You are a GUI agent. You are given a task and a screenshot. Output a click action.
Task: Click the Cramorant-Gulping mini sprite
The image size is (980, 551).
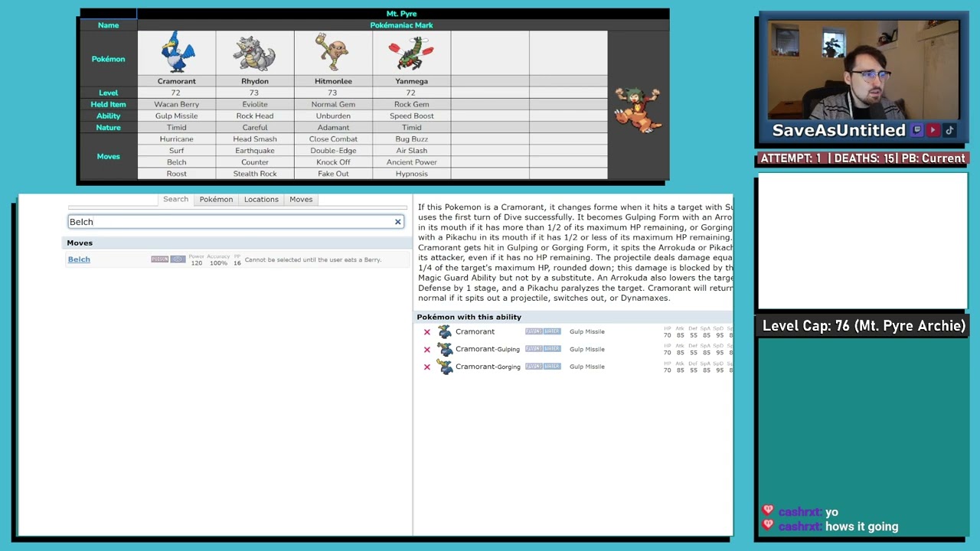(445, 349)
